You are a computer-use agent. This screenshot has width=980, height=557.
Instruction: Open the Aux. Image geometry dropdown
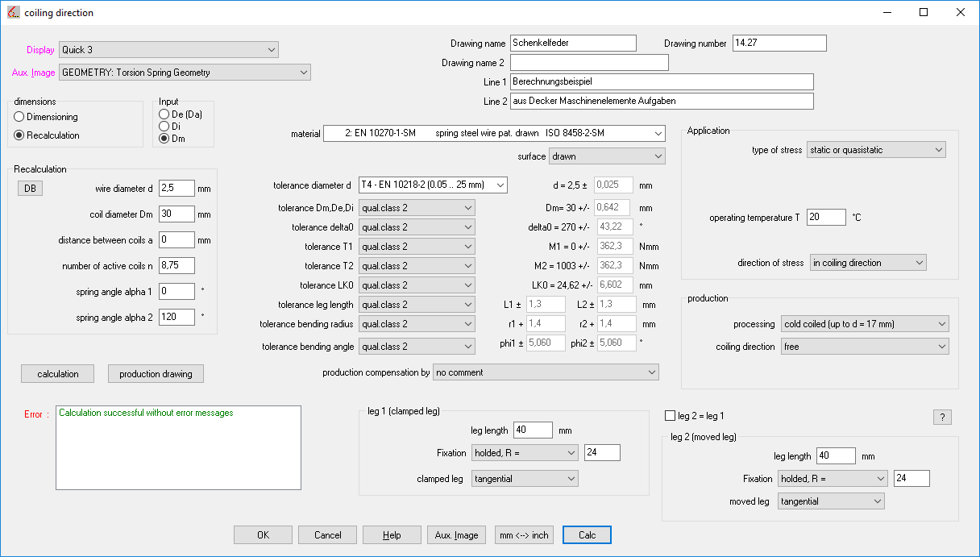(185, 73)
